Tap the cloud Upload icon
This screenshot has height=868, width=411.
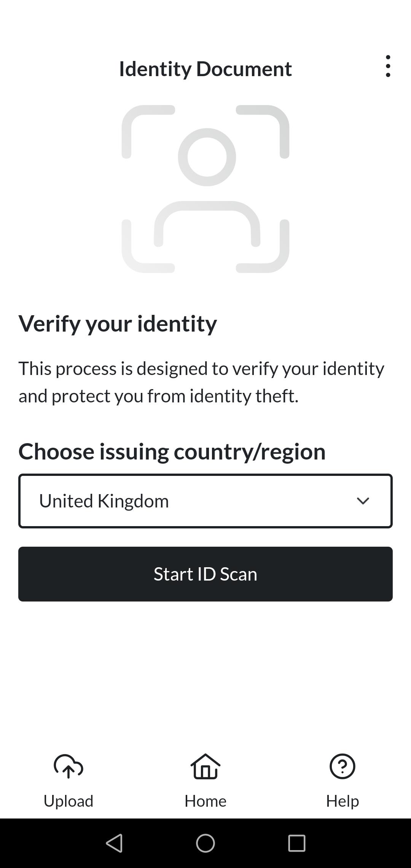pyautogui.click(x=68, y=766)
